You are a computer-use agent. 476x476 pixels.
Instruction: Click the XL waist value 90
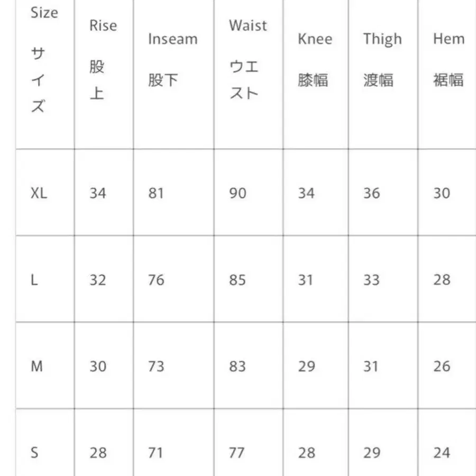tap(237, 193)
